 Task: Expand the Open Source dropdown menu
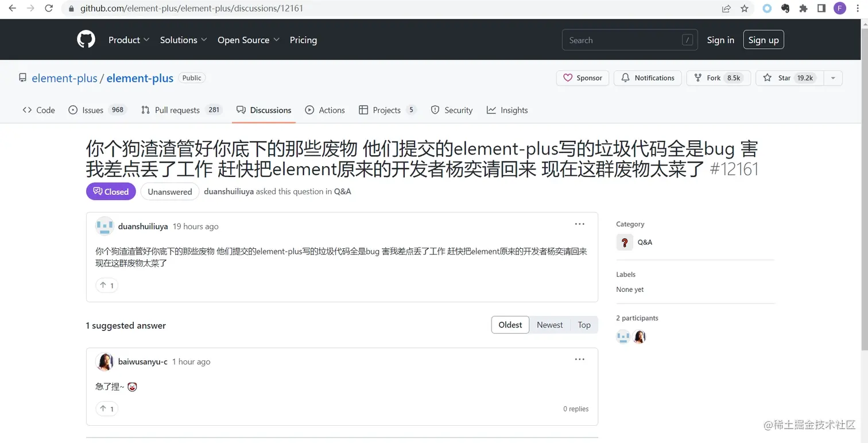pyautogui.click(x=249, y=40)
